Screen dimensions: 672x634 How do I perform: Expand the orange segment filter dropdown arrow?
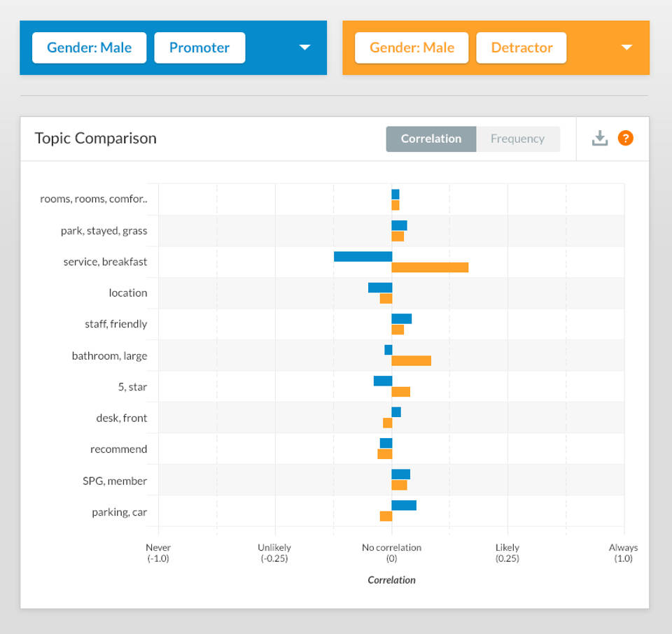coord(626,48)
